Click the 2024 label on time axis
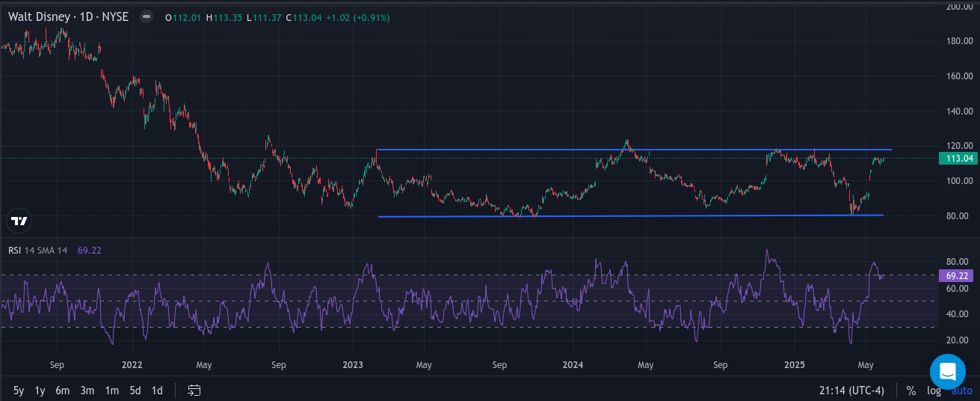 coord(573,366)
